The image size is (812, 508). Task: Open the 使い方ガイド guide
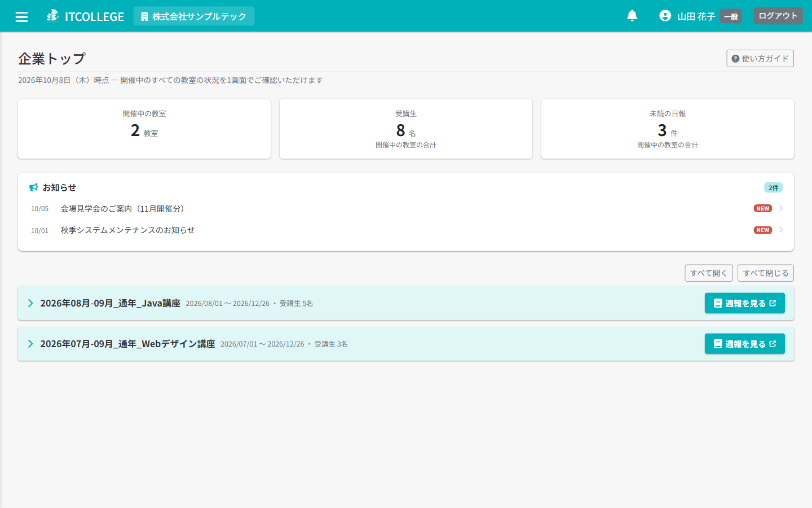tap(760, 59)
